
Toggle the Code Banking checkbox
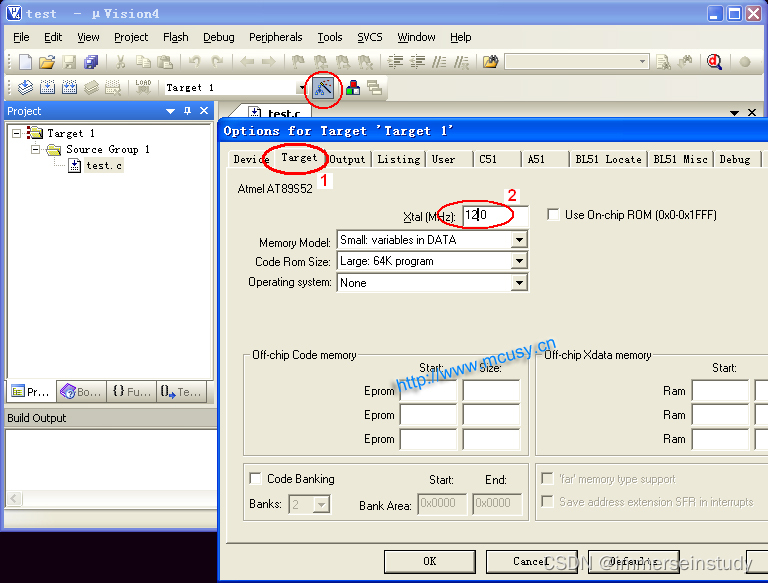255,478
